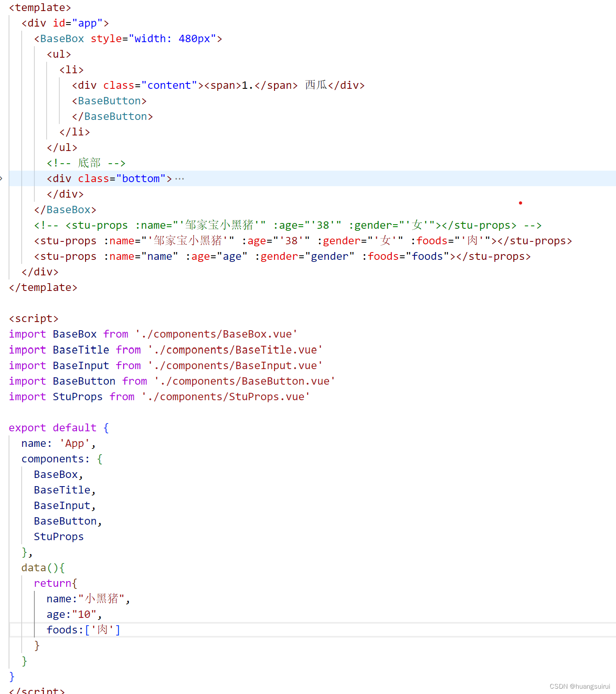This screenshot has height=694, width=616.
Task: Click the closing </div> after bottom div
Action: [x=65, y=194]
